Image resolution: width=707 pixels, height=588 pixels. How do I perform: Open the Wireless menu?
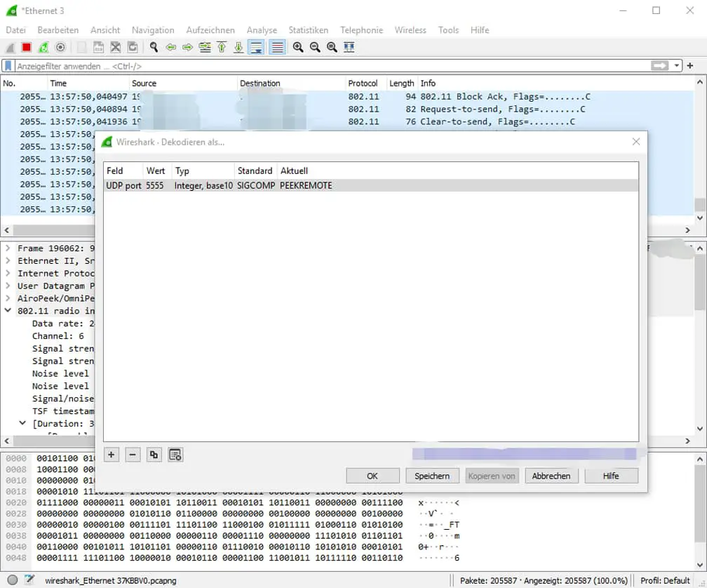coord(410,30)
